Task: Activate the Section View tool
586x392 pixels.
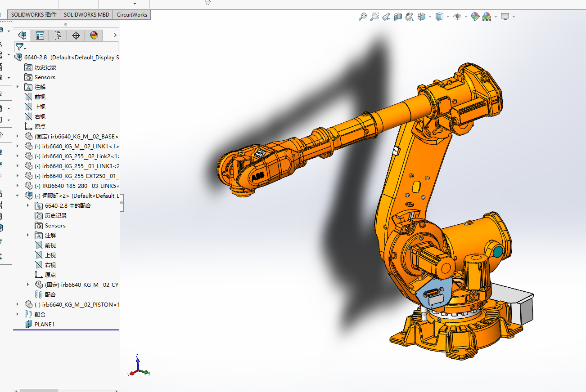Action: [397, 17]
